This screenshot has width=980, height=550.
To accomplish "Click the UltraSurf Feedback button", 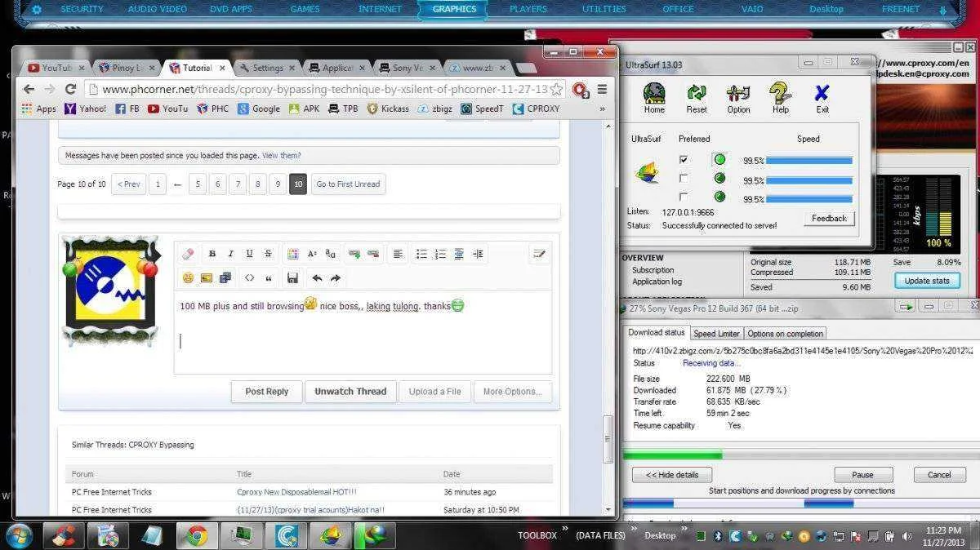I will pyautogui.click(x=829, y=218).
